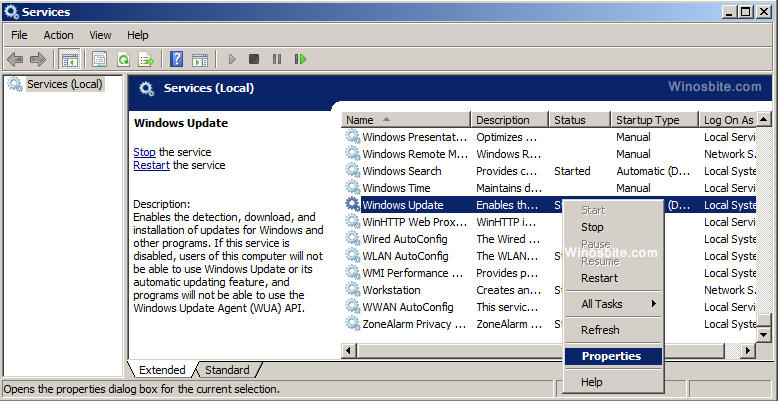Viewport: 778px width, 401px height.
Task: Switch to the Extended tab
Action: [162, 370]
